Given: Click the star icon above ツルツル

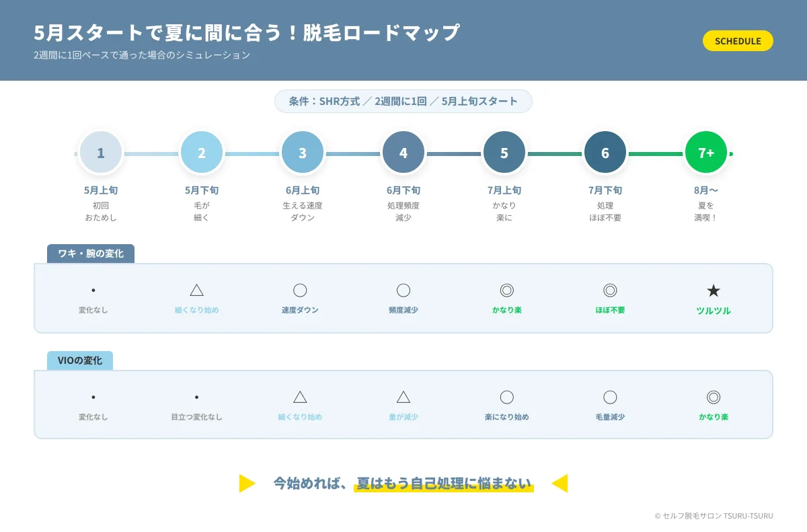Looking at the screenshot, I should pos(714,291).
